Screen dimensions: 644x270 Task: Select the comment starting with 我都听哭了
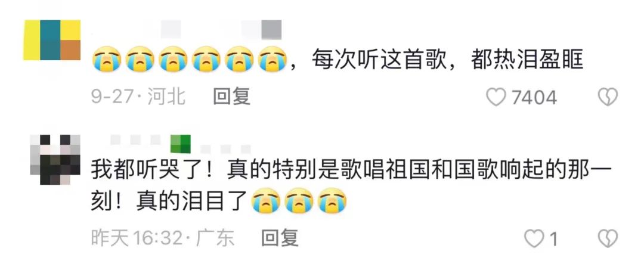pos(352,186)
